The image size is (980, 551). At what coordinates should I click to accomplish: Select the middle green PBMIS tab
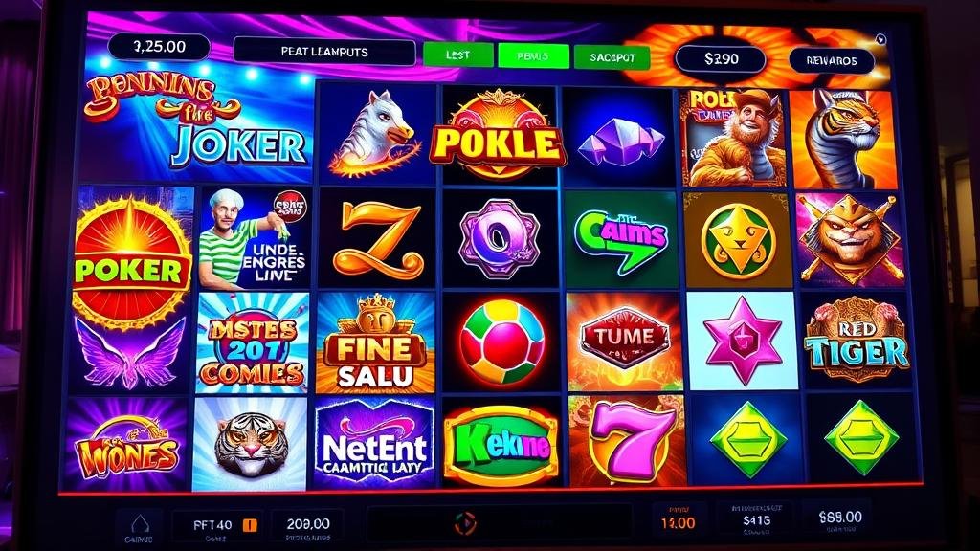click(x=533, y=56)
